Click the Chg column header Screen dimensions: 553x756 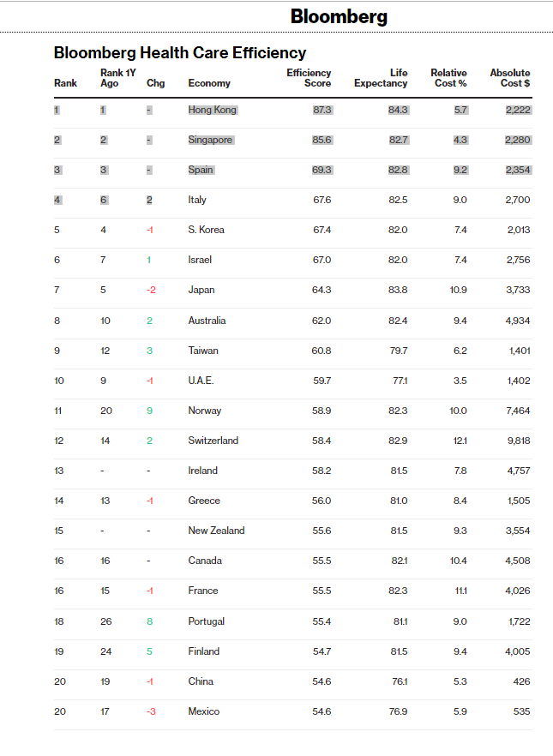point(155,83)
